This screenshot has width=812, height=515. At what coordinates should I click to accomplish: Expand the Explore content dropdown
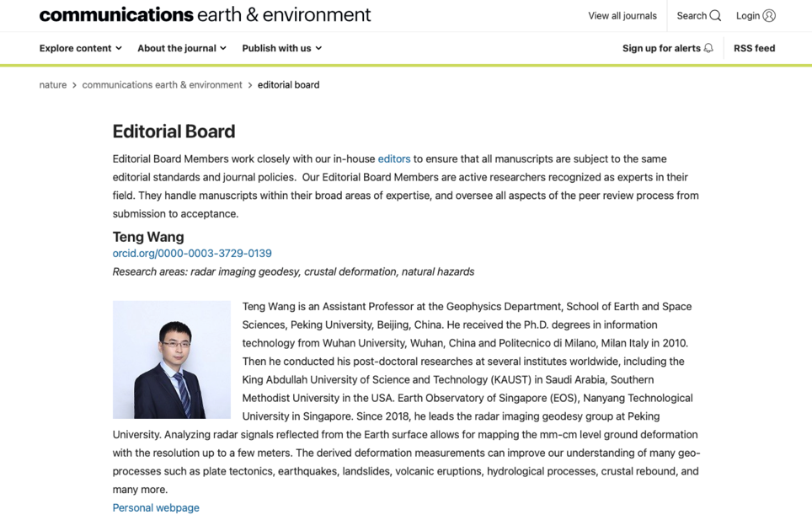coord(80,49)
